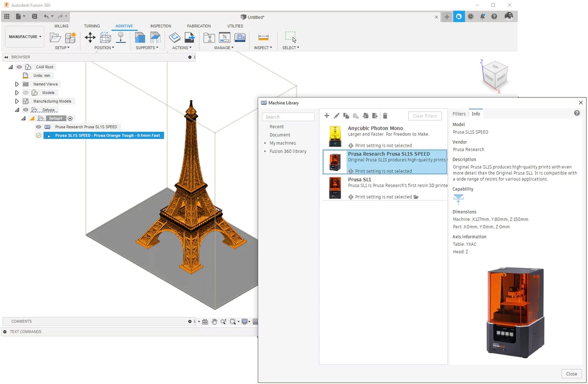The height and width of the screenshot is (384, 588).
Task: Click the Export machine icon
Action: point(375,116)
